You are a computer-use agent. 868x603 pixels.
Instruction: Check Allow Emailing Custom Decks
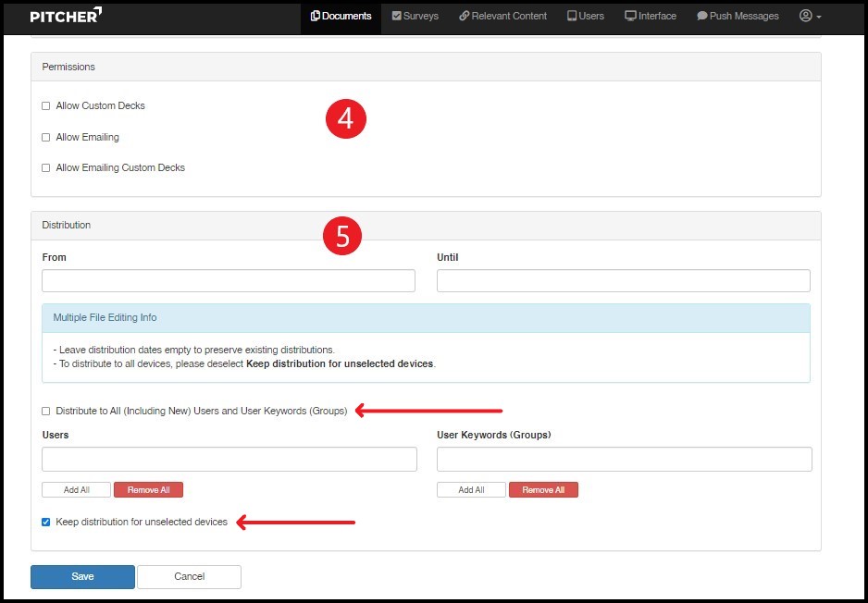point(46,168)
